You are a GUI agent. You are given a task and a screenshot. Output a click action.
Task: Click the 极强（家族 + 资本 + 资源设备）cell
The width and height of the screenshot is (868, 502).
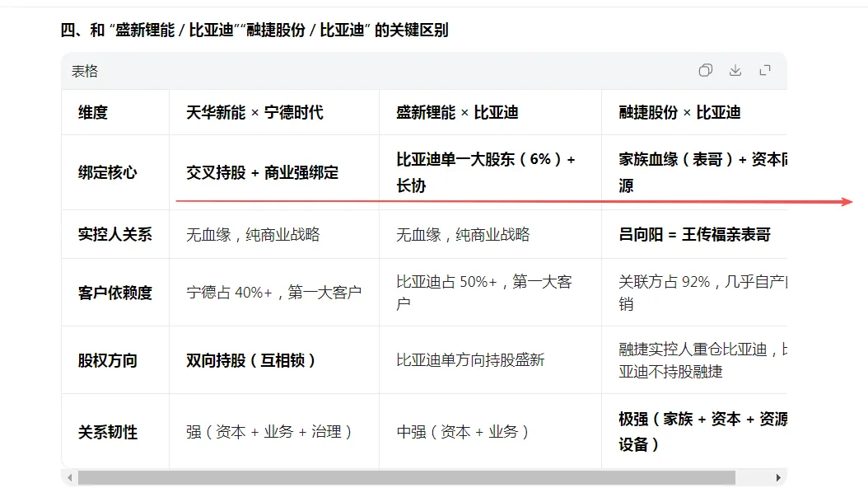pyautogui.click(x=703, y=432)
